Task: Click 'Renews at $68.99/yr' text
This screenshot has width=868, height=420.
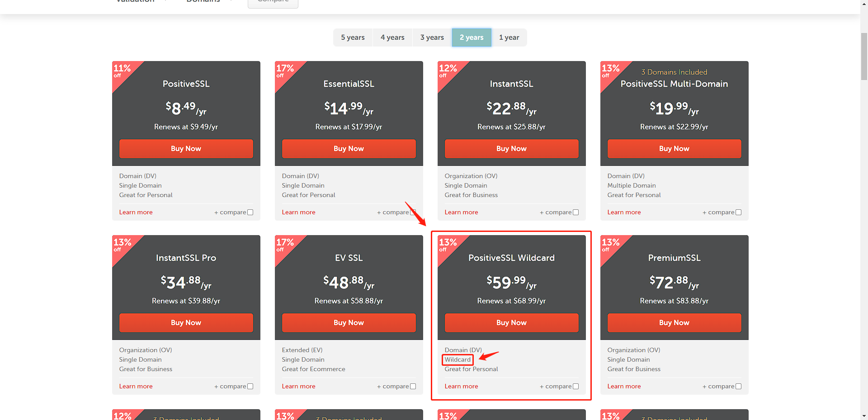Action: pos(512,301)
